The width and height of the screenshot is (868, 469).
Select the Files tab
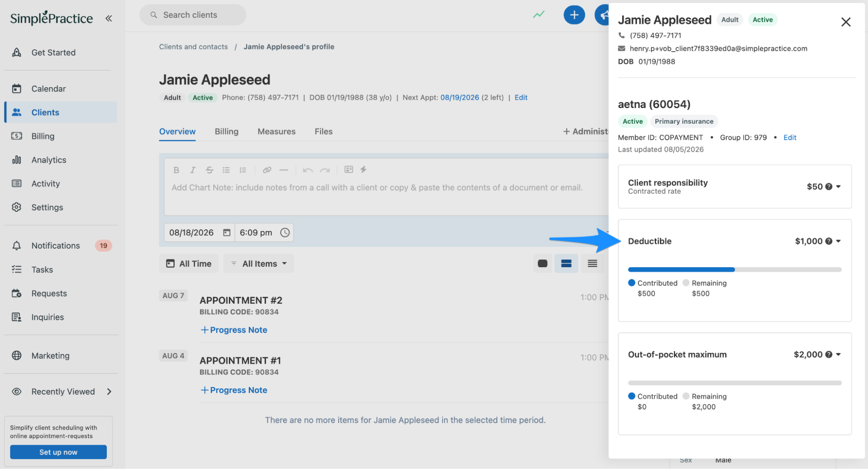323,131
